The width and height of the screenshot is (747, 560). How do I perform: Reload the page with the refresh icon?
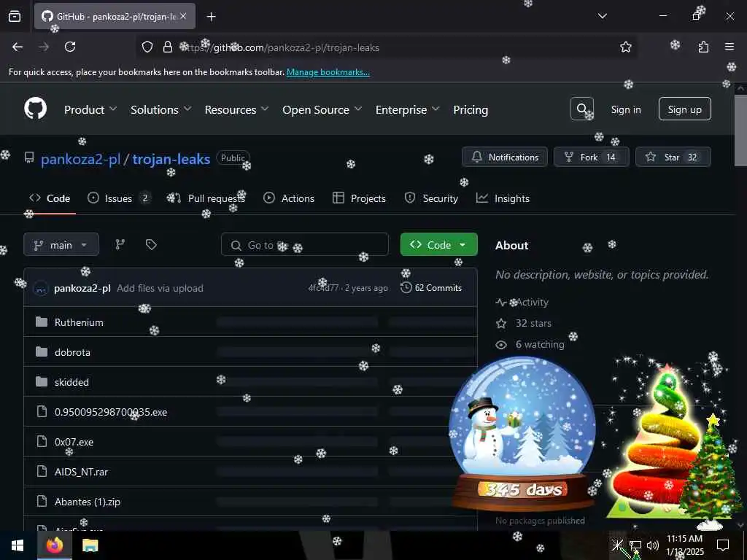tap(70, 47)
